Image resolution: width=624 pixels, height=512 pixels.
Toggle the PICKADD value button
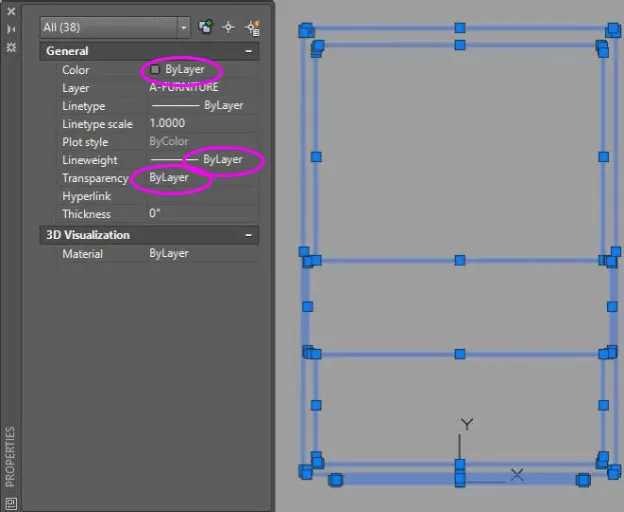(x=206, y=27)
